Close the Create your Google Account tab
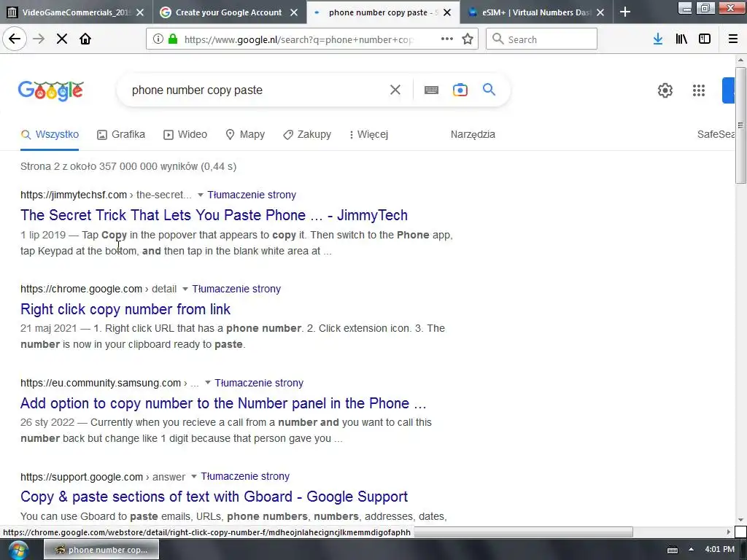 [x=294, y=12]
